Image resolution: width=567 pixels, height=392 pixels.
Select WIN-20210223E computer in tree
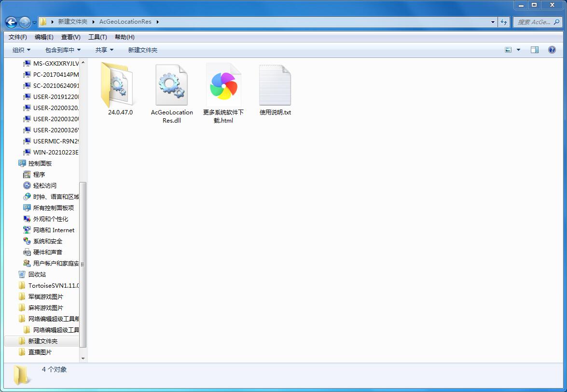(51, 152)
